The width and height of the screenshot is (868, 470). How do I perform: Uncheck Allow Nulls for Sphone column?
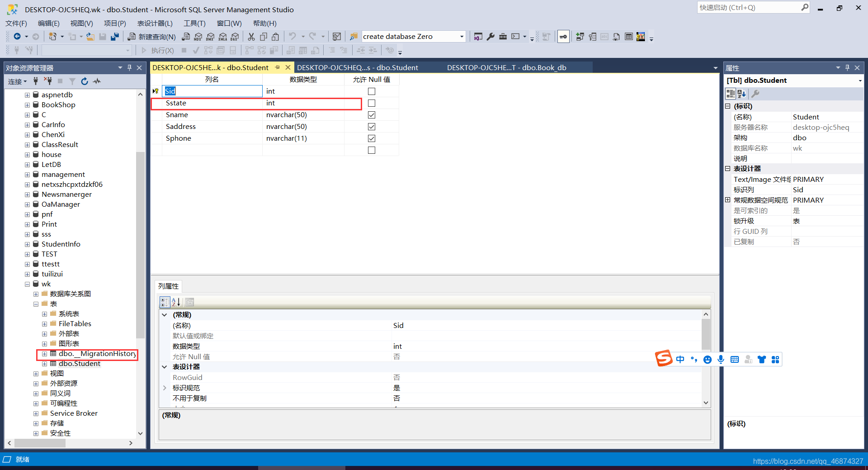coord(372,138)
